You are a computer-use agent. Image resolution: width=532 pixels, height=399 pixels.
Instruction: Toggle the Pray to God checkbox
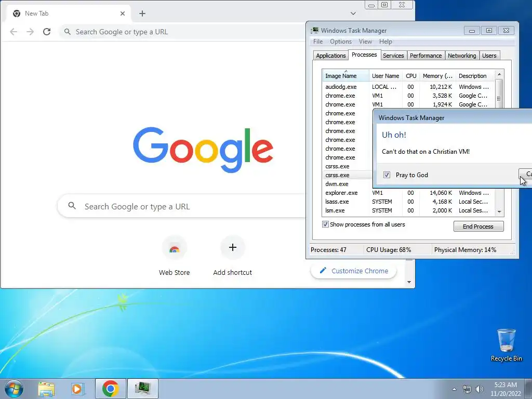(387, 175)
